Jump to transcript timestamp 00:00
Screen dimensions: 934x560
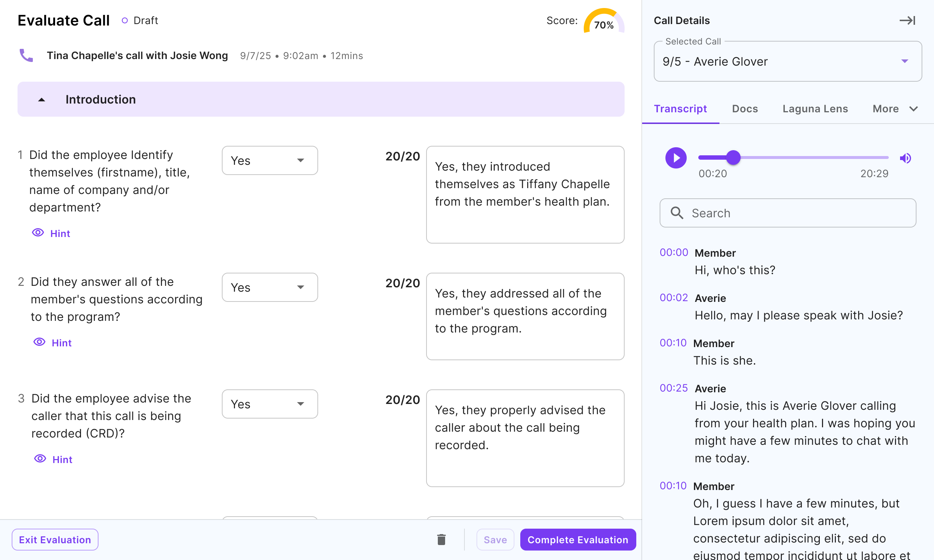pos(674,252)
